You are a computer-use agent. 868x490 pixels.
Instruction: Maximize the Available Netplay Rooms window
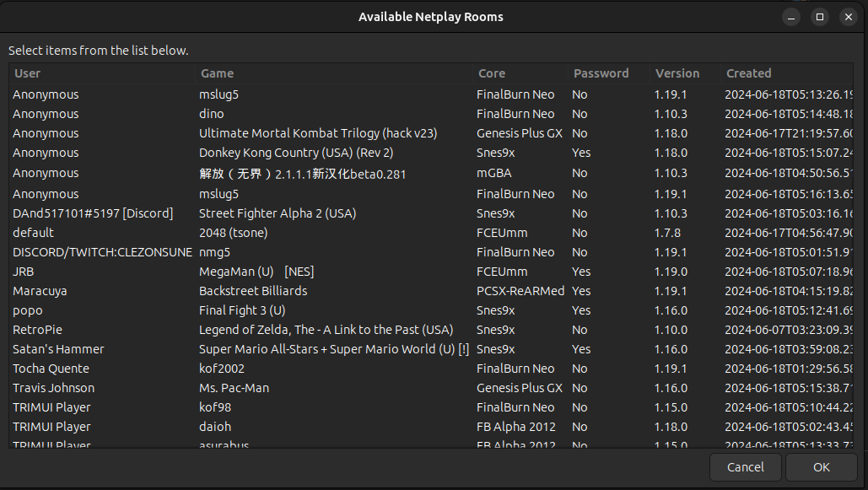click(819, 17)
